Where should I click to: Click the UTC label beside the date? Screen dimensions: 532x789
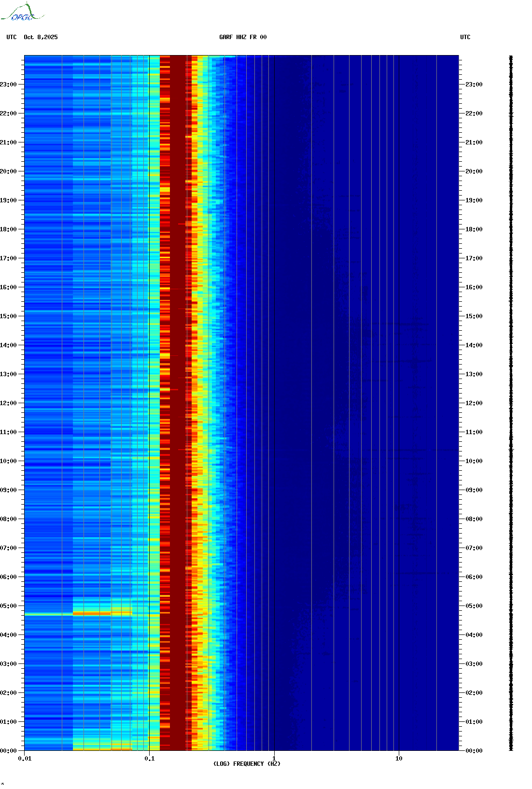coord(12,37)
